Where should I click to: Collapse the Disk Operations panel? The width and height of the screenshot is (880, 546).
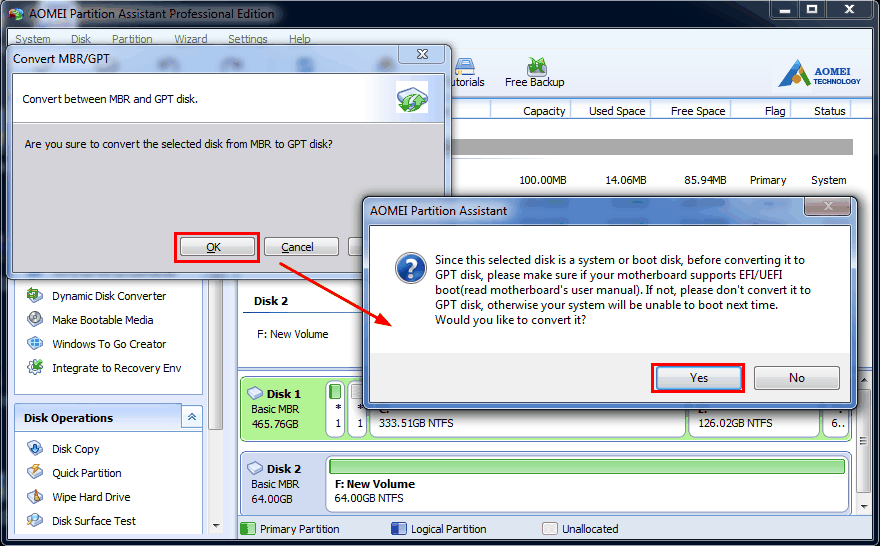(191, 417)
